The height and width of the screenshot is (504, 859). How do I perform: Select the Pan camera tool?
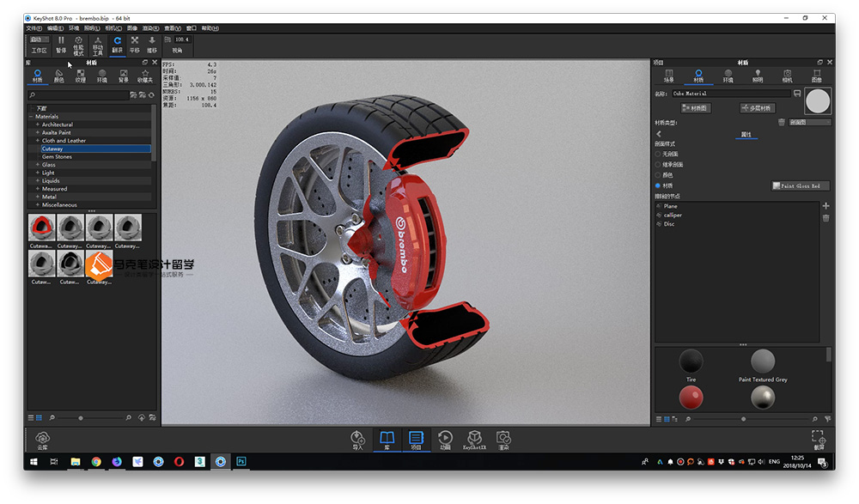click(x=135, y=45)
